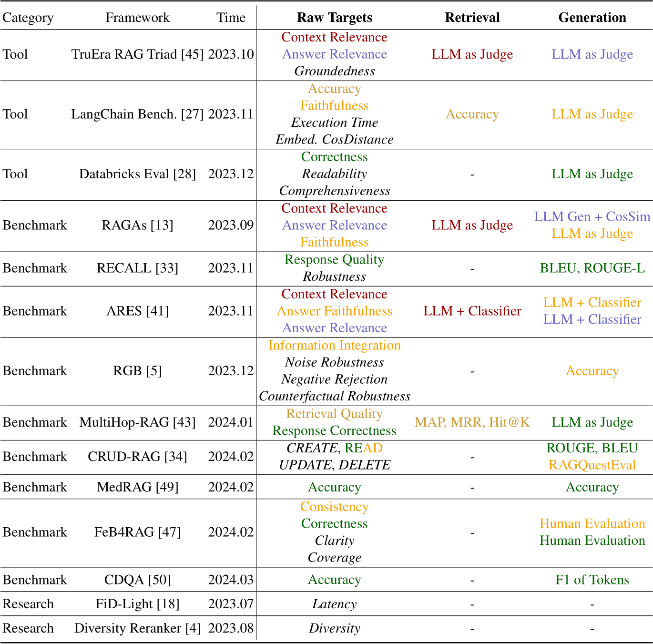Click the Counterfactual Robustness target
Image resolution: width=653 pixels, height=644 pixels.
pos(335,396)
